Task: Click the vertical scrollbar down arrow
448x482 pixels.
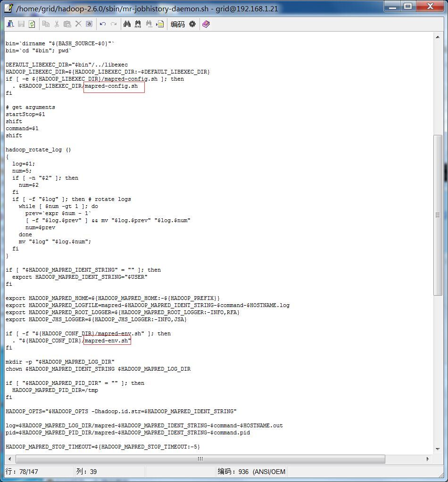Action: (438, 449)
